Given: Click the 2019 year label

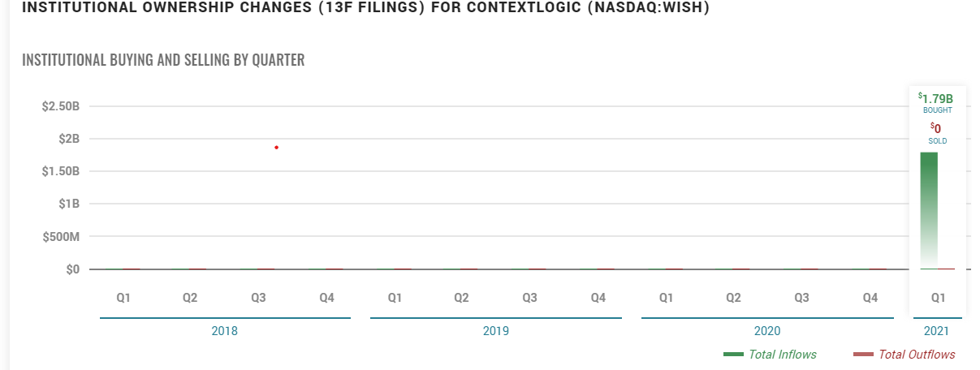Looking at the screenshot, I should [496, 331].
